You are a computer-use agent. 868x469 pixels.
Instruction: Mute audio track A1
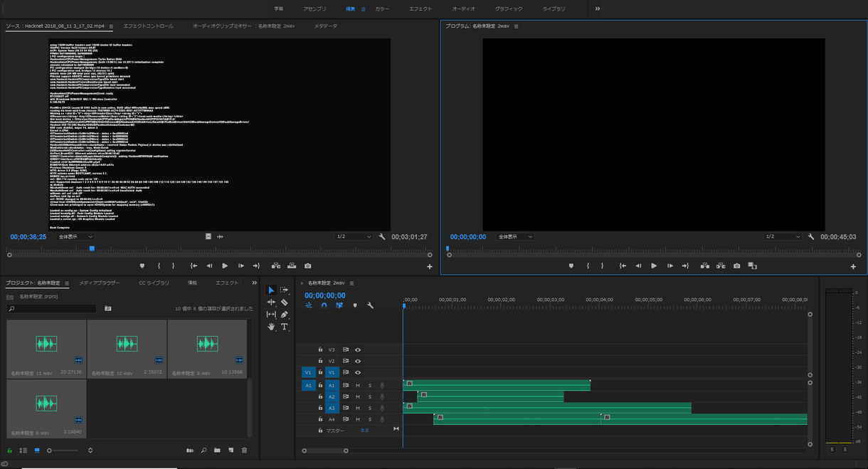pos(358,385)
